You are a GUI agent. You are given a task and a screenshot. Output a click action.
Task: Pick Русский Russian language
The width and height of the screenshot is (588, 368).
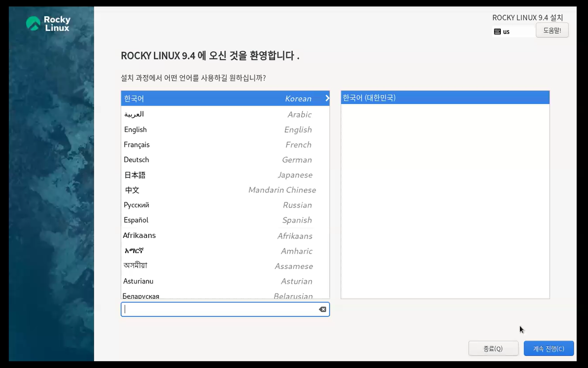pos(225,205)
